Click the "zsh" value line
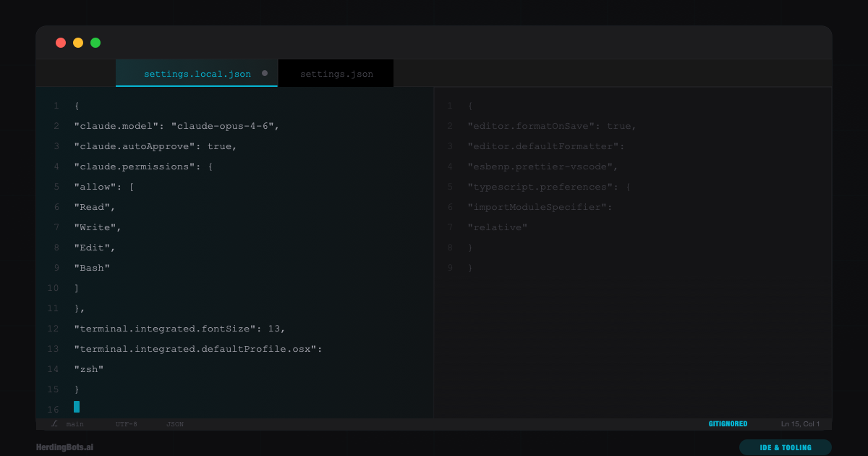 tap(89, 369)
